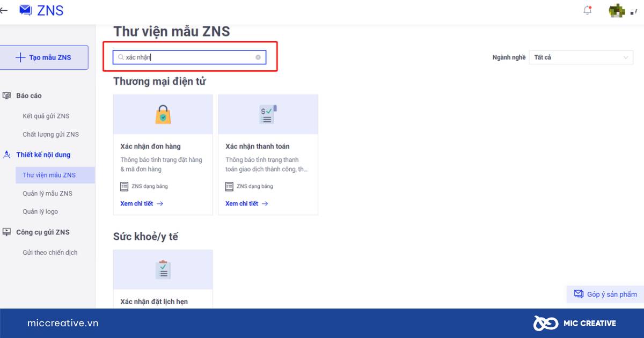Click the back arrow at top left
The width and height of the screenshot is (644, 338).
(x=4, y=10)
